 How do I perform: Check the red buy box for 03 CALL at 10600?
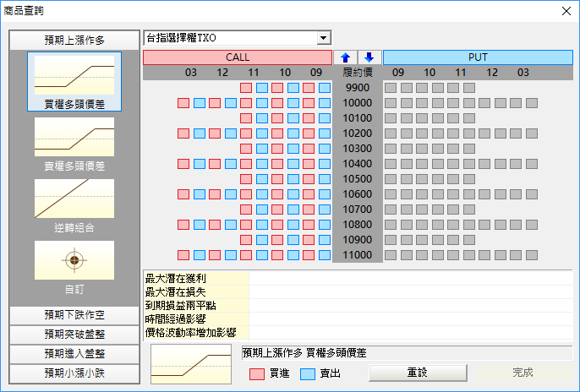(x=183, y=194)
